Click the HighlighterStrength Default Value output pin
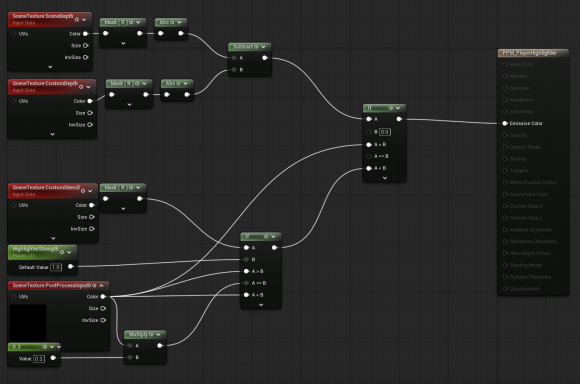580x384 pixels. click(x=71, y=266)
